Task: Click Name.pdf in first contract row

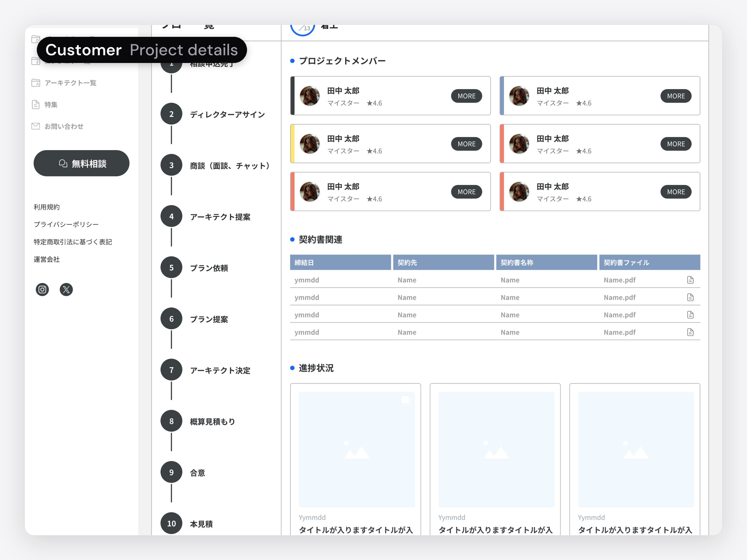Action: 619,280
